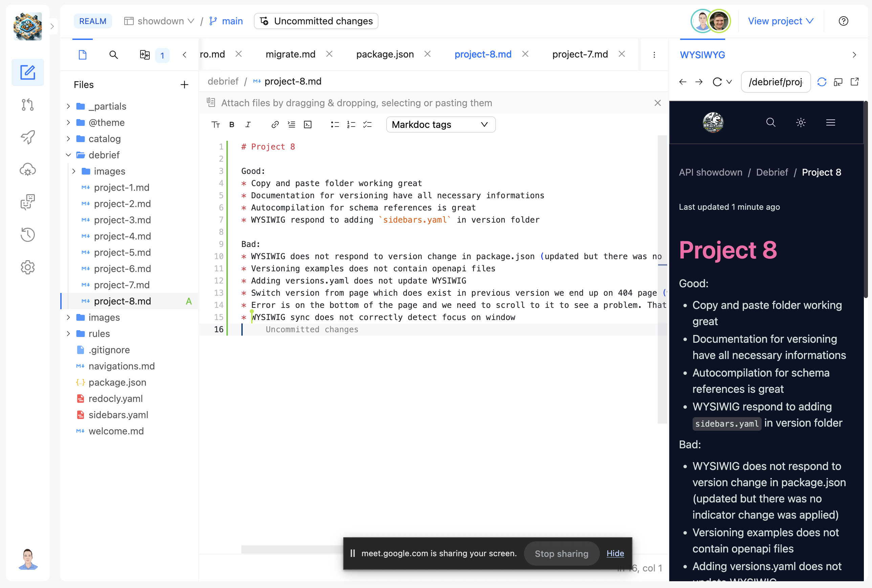Open the preview hamburger menu
This screenshot has height=588, width=872.
(x=830, y=122)
